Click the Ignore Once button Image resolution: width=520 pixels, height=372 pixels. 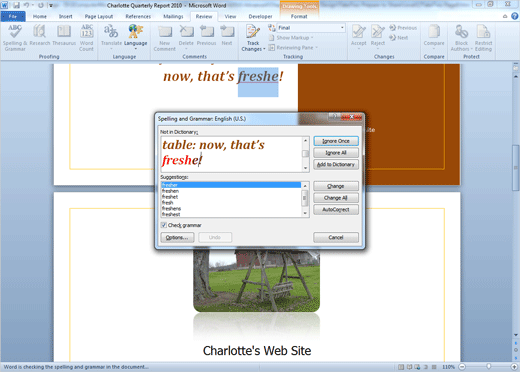pos(336,141)
